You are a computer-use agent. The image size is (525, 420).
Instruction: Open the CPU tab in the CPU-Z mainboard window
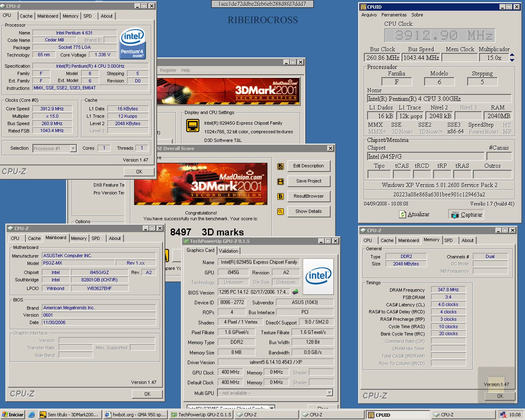coord(15,238)
